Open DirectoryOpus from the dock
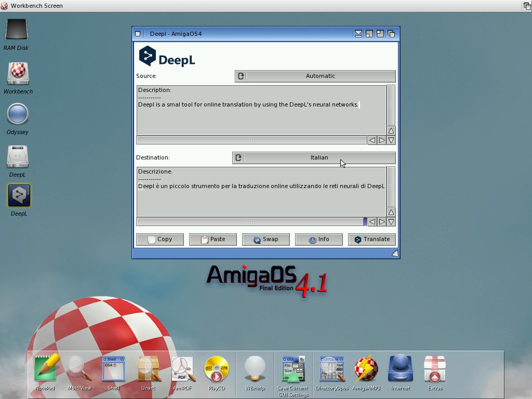Image resolution: width=532 pixels, height=399 pixels. tap(331, 369)
